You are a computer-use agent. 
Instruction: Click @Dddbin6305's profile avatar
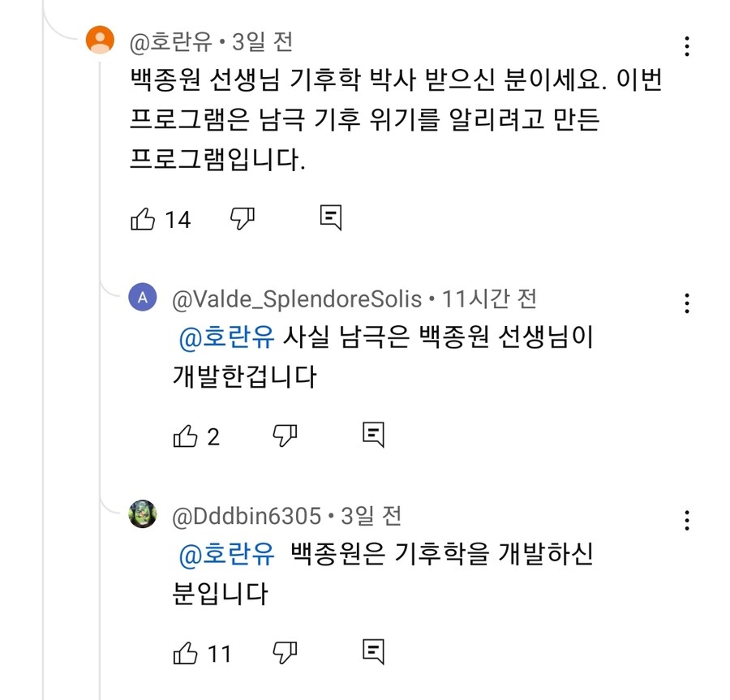coord(142,513)
